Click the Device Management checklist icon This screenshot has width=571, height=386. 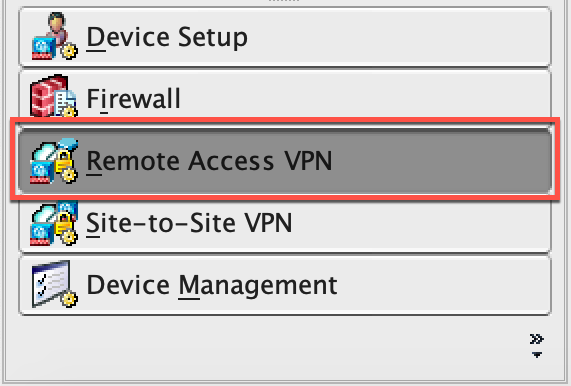(51, 283)
